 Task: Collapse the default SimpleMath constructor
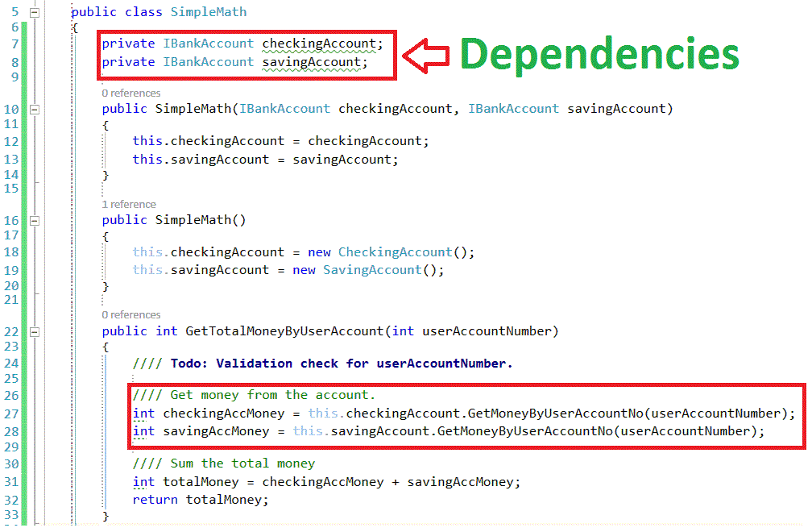click(33, 219)
